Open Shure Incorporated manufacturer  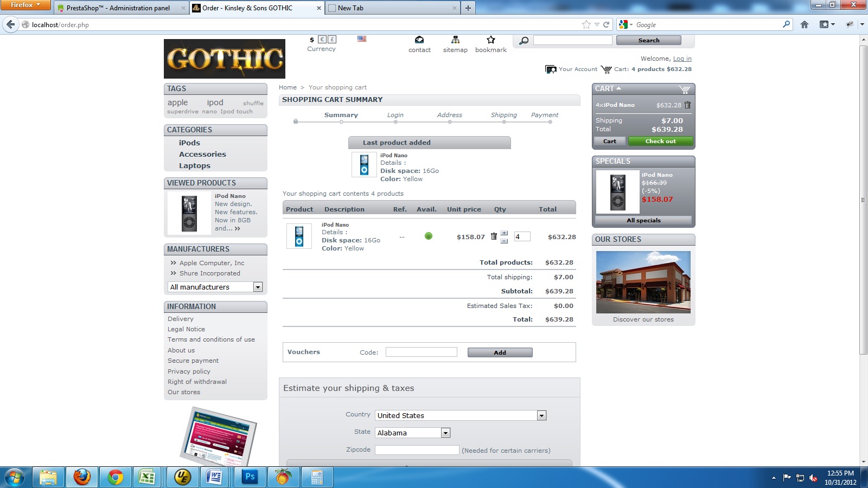[210, 273]
